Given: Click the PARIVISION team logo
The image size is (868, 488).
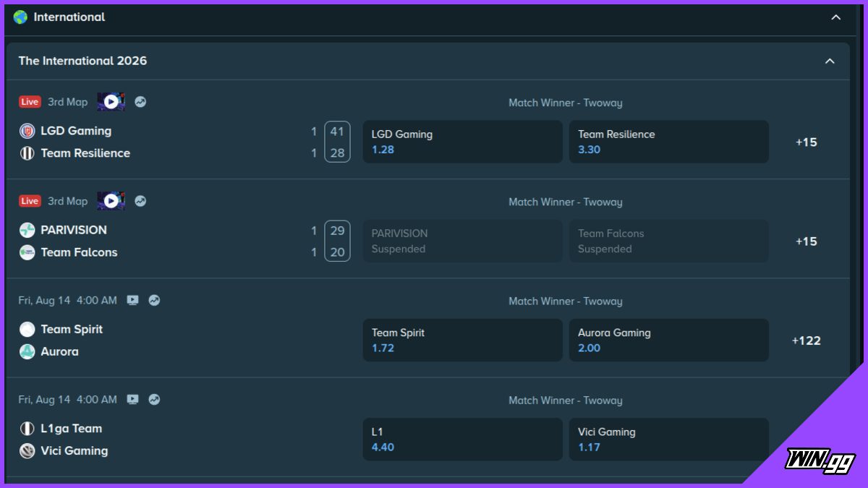Looking at the screenshot, I should point(27,230).
